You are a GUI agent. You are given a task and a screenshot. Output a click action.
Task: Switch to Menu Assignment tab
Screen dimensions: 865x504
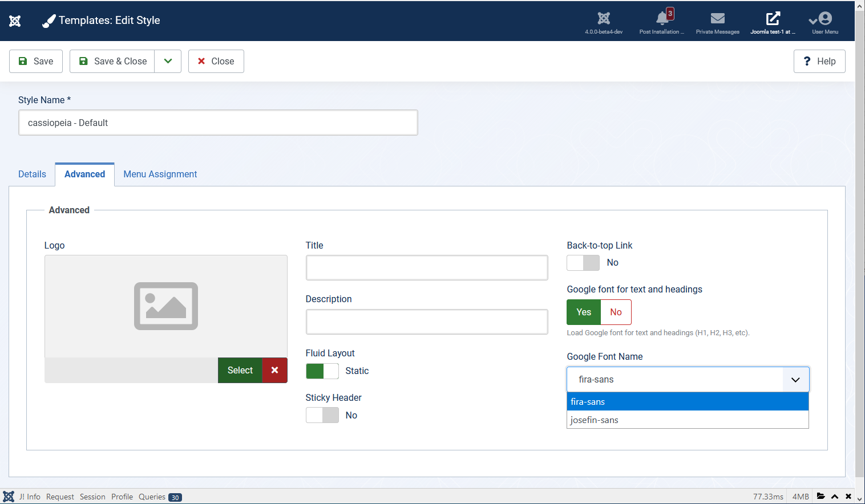point(160,174)
